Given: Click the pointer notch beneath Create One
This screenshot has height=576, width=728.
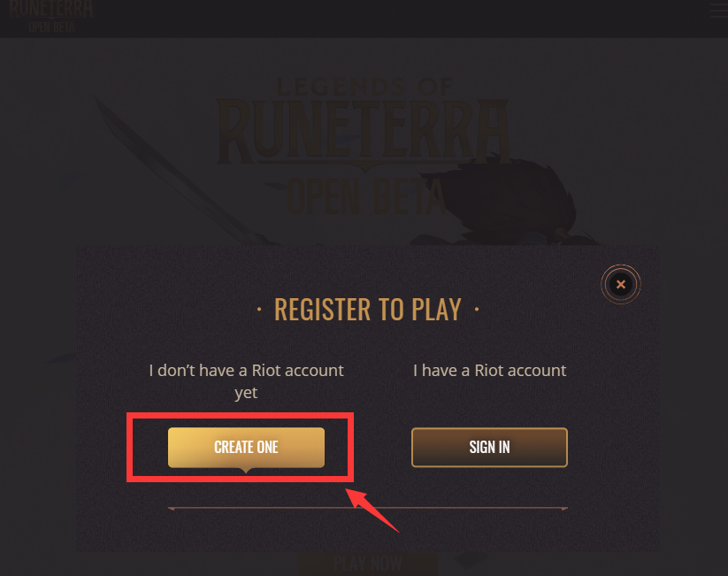Looking at the screenshot, I should coord(246,471).
